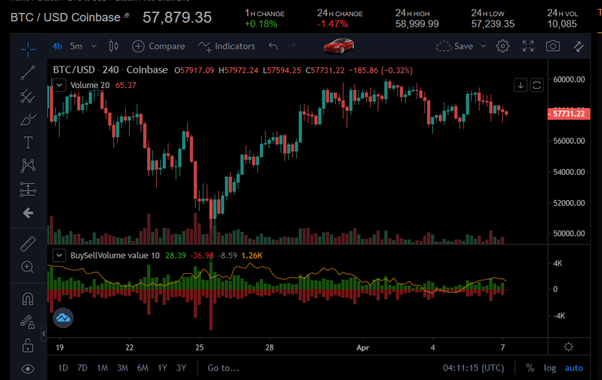This screenshot has height=380, width=602.
Task: Open the time axis settings gear
Action: coord(569,347)
